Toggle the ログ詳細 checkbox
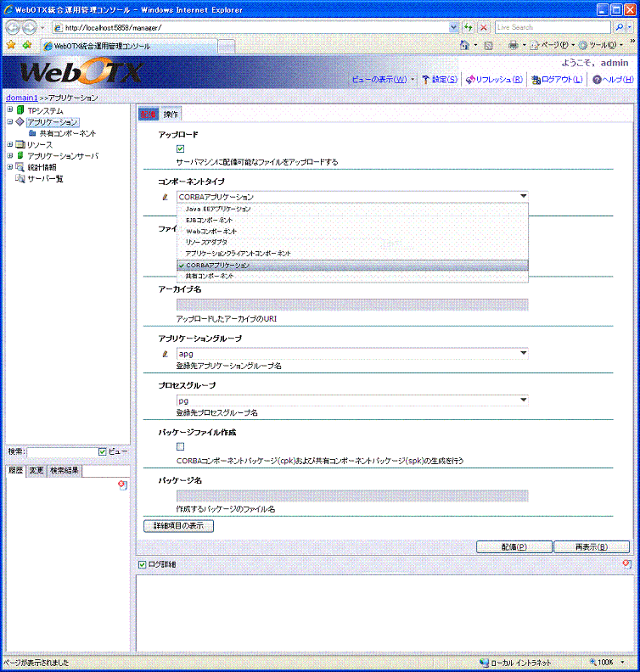 point(142,565)
